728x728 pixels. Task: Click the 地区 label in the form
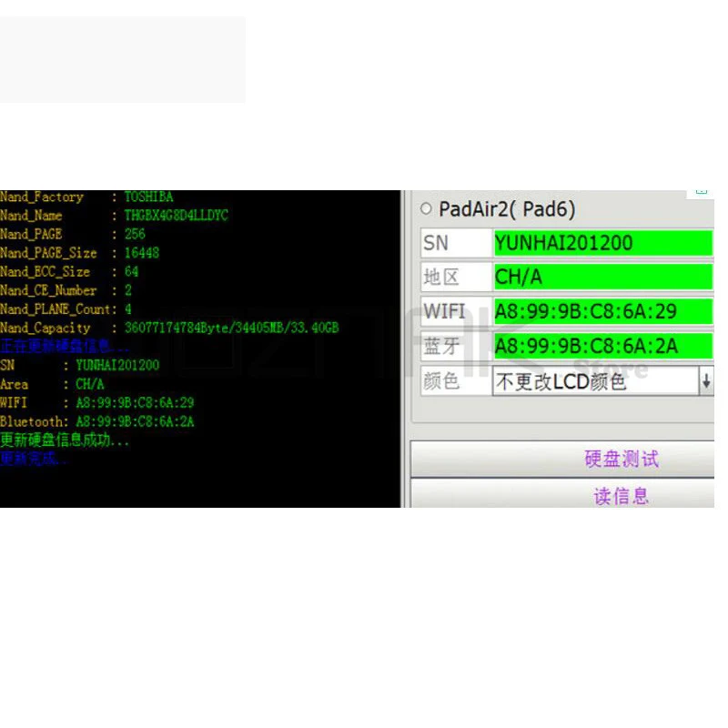(441, 278)
